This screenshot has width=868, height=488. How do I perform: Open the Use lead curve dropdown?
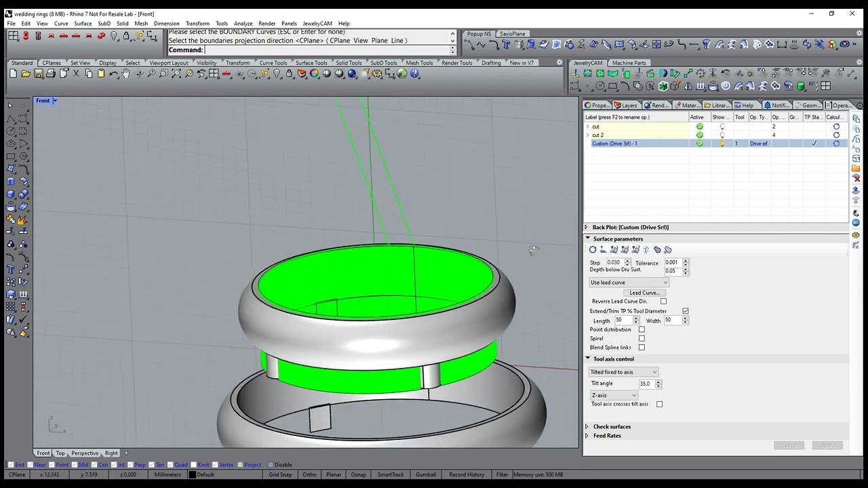629,283
